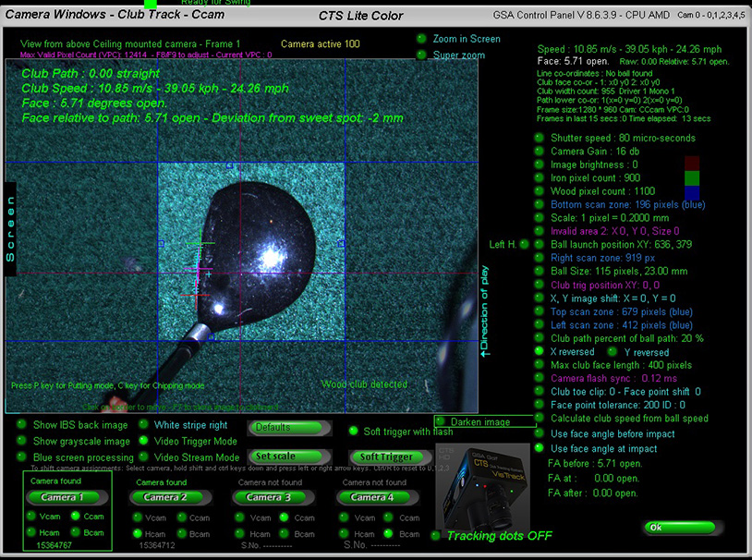Toggle Super zoom

point(421,55)
